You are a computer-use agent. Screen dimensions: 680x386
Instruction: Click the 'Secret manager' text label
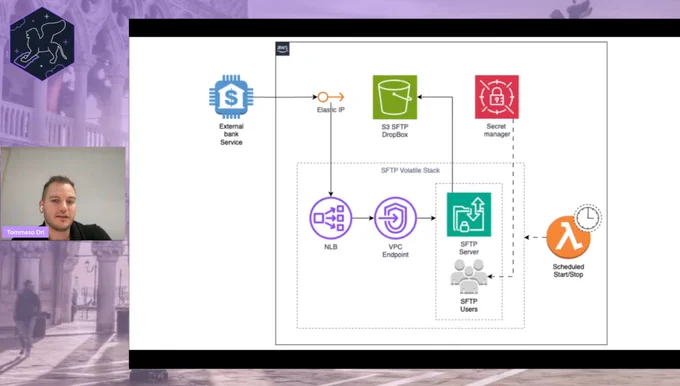[x=497, y=130]
